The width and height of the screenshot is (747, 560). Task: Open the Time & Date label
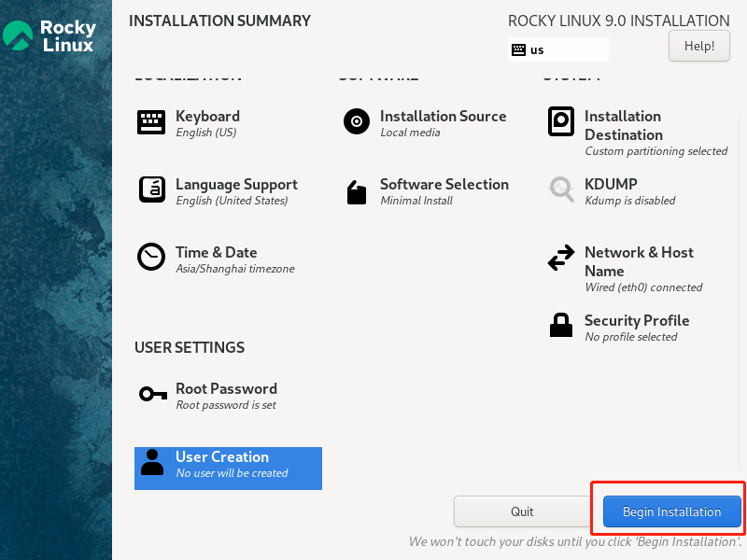[217, 252]
